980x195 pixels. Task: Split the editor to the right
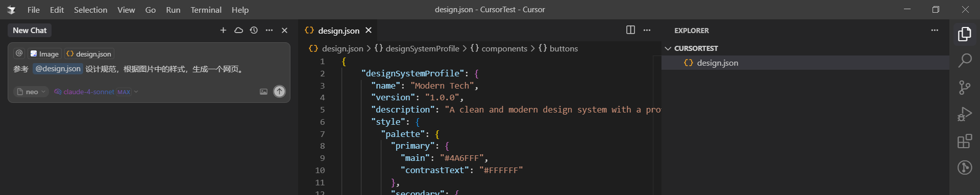click(630, 30)
